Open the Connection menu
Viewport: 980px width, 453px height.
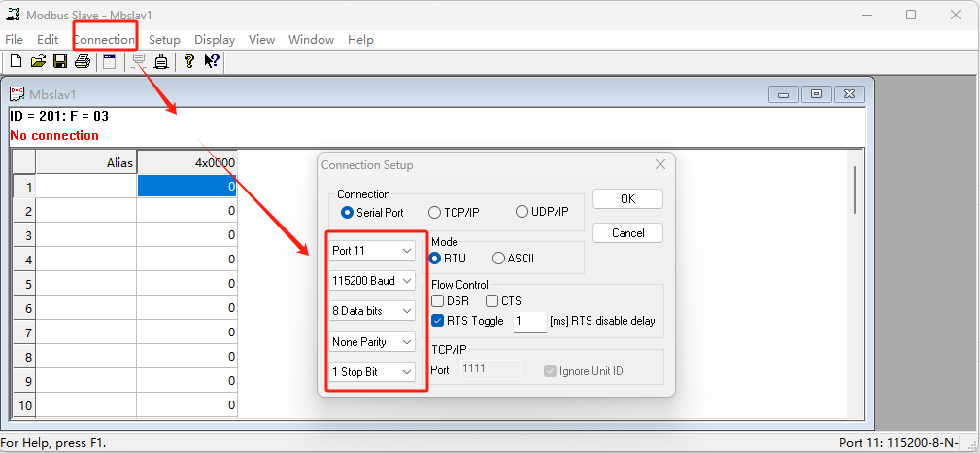pyautogui.click(x=104, y=40)
